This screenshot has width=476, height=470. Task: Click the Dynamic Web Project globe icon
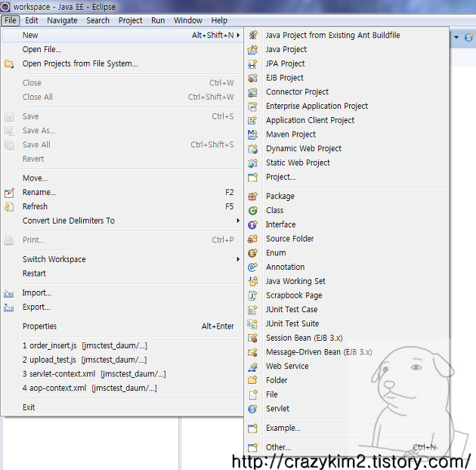click(252, 149)
